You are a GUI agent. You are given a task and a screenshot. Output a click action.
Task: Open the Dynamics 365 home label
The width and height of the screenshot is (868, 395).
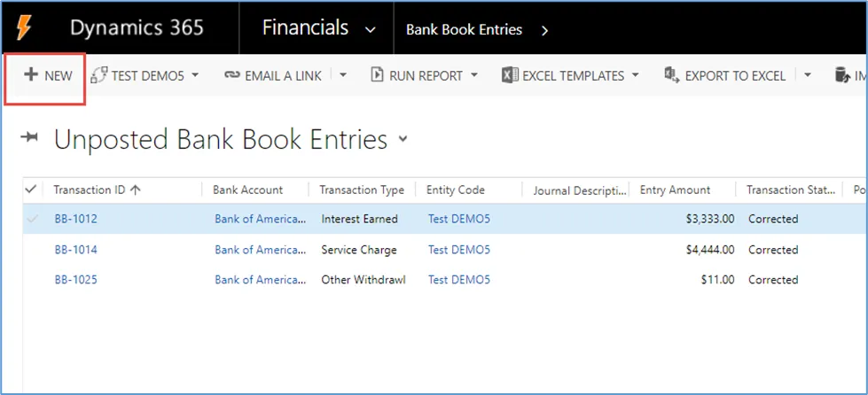coord(137,27)
